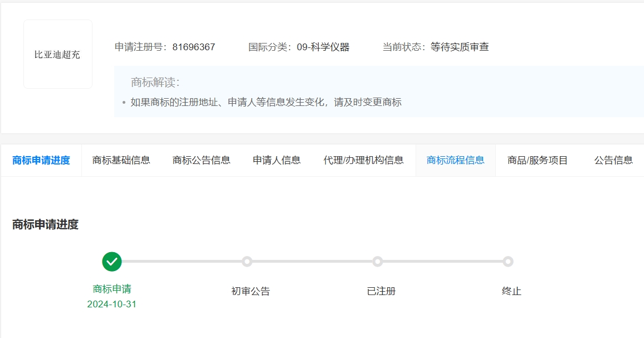
Task: Click the 请及时变更商标 notice text
Action: point(368,103)
